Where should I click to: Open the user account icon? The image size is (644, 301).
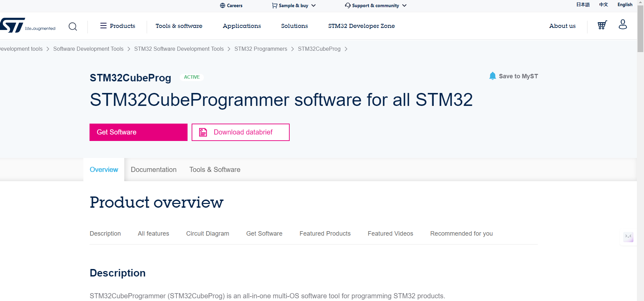[623, 25]
